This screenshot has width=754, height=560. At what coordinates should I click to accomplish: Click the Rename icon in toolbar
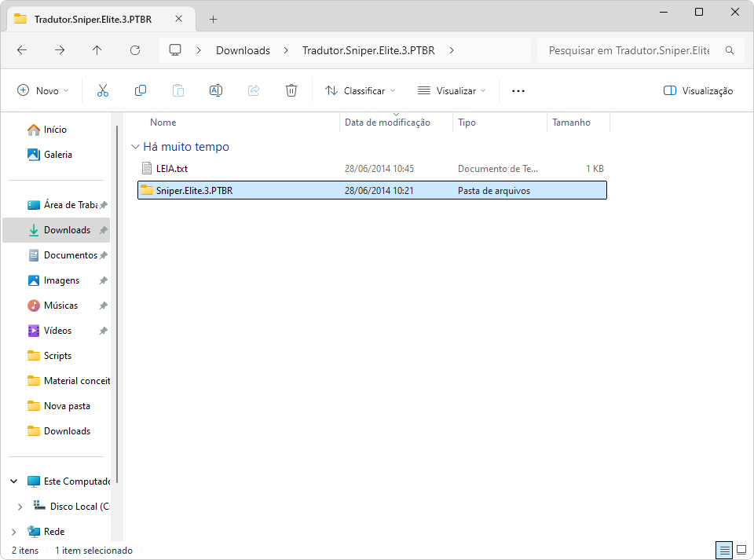pos(216,91)
